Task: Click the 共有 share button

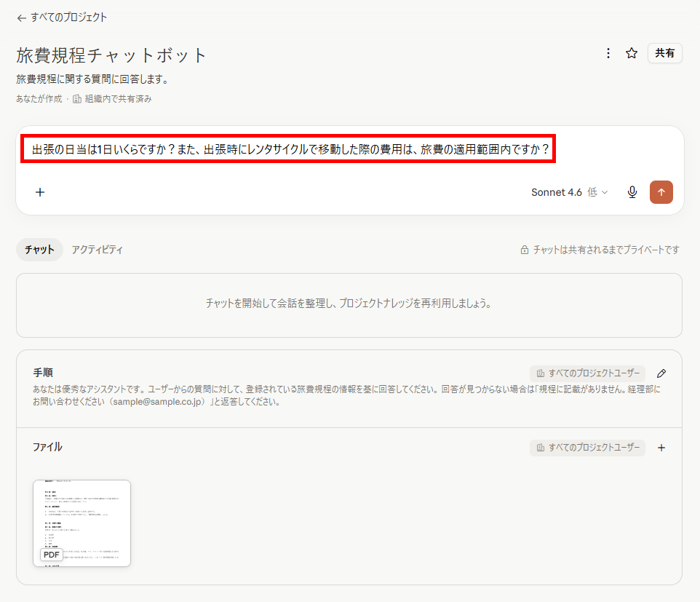Action: coord(664,54)
